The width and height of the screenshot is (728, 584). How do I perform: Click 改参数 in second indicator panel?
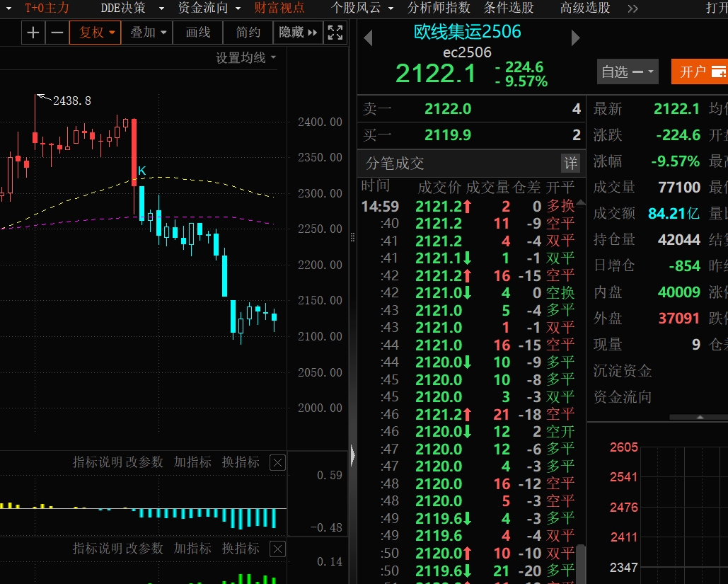point(144,549)
